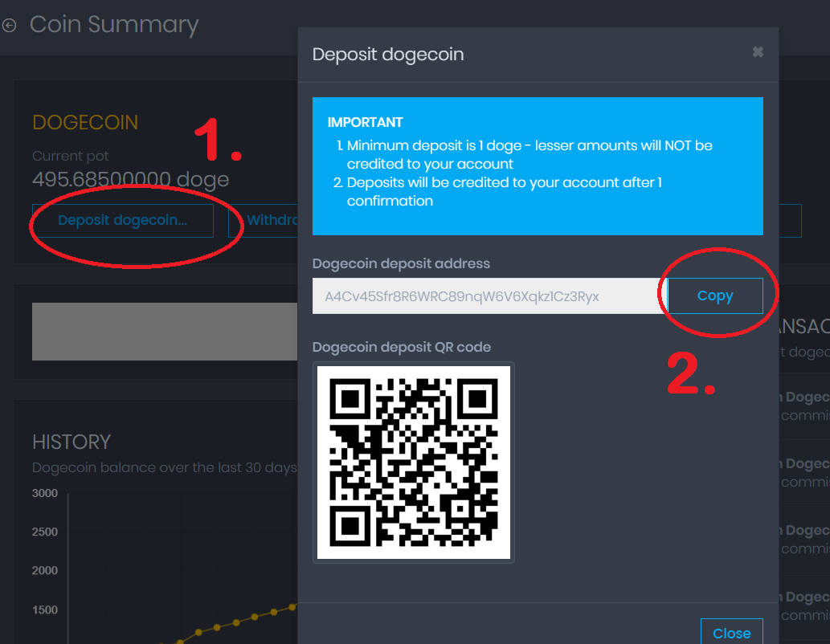The width and height of the screenshot is (830, 644).
Task: Click the Close button in the dialog
Action: [x=731, y=632]
